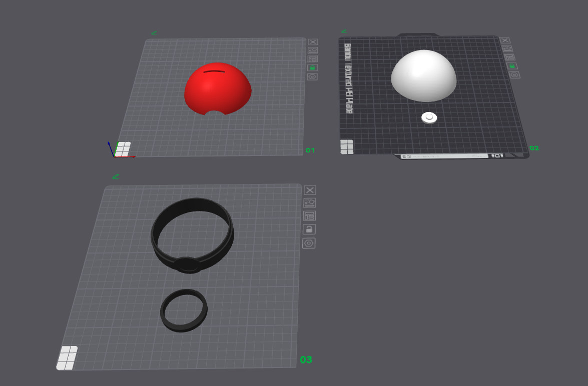Remove plate 01 with its X icon
This screenshot has width=588, height=386.
pos(313,42)
